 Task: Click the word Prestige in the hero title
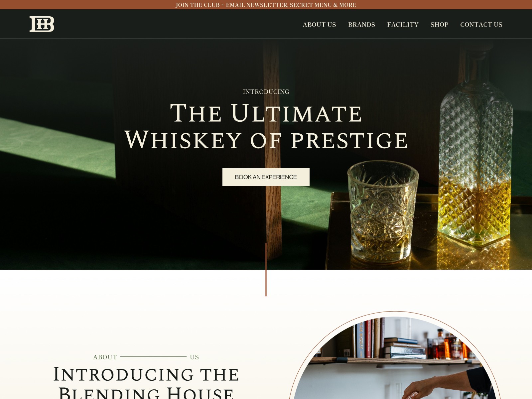point(349,140)
